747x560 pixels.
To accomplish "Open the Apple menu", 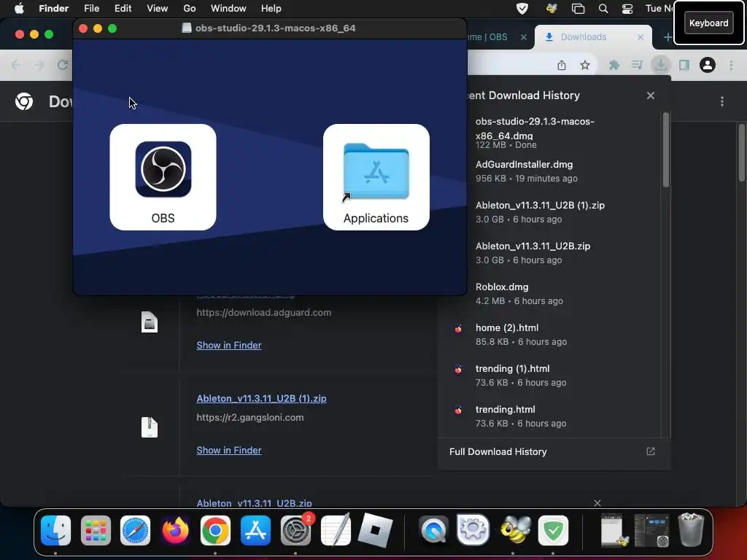I will click(19, 8).
